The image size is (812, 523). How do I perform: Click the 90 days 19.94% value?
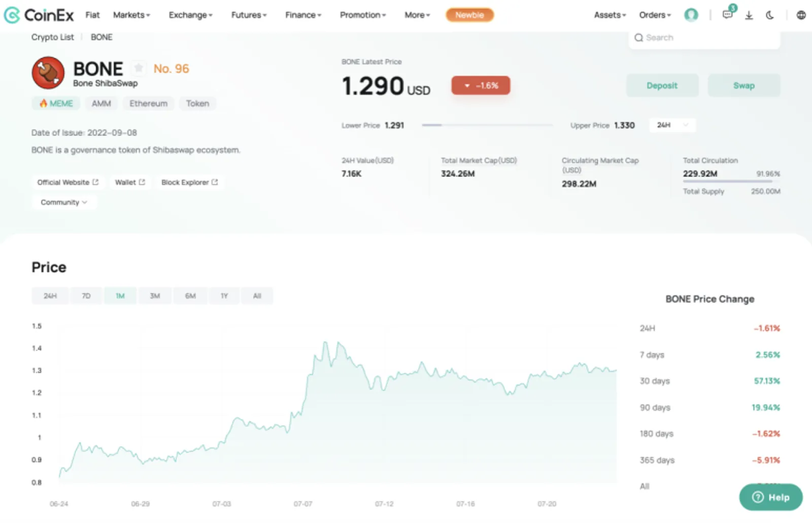click(x=766, y=407)
